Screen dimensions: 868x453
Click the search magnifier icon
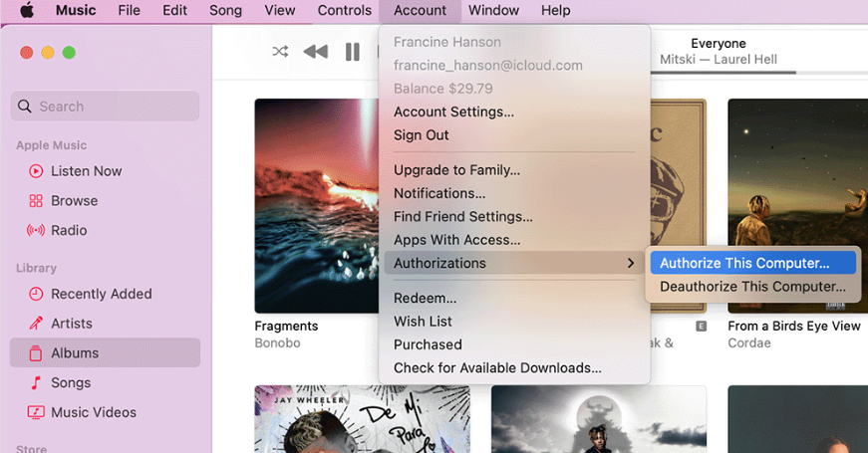pyautogui.click(x=24, y=107)
